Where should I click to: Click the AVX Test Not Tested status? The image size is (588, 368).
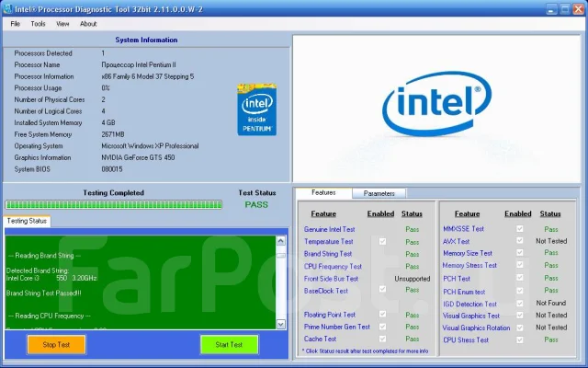pos(551,241)
